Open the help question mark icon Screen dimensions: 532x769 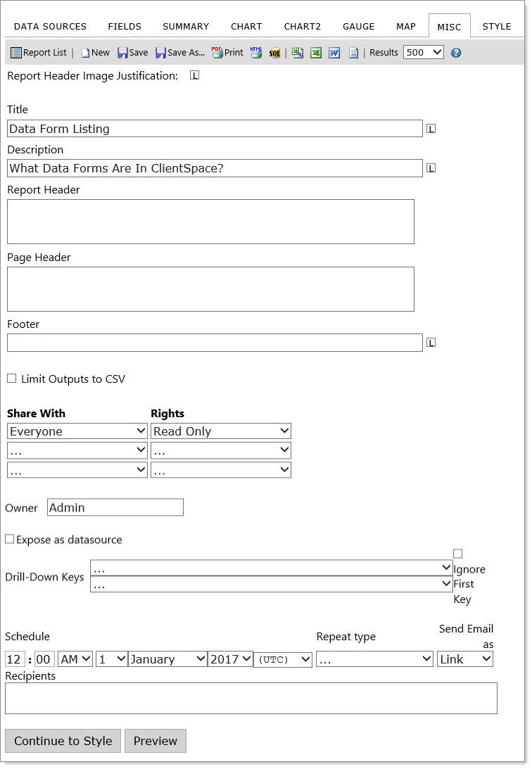pos(456,53)
